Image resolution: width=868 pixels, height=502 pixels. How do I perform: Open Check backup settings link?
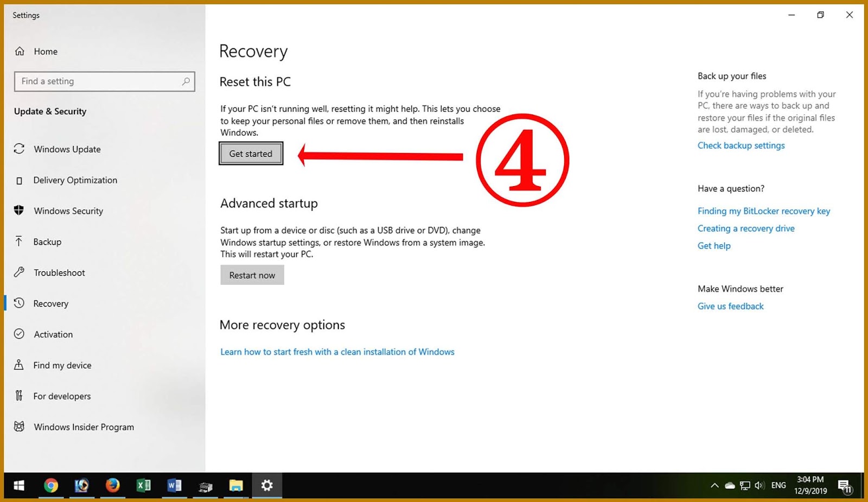click(741, 145)
